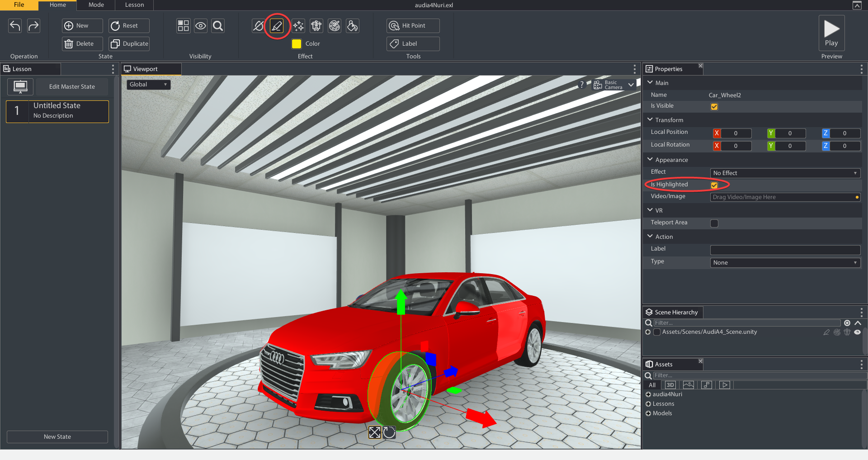Collapse the Main section in Properties
Image resolution: width=868 pixels, height=460 pixels.
tap(650, 83)
